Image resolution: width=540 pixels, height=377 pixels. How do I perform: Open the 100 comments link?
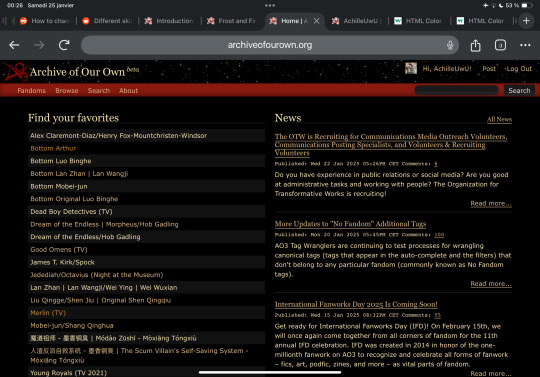pos(439,235)
